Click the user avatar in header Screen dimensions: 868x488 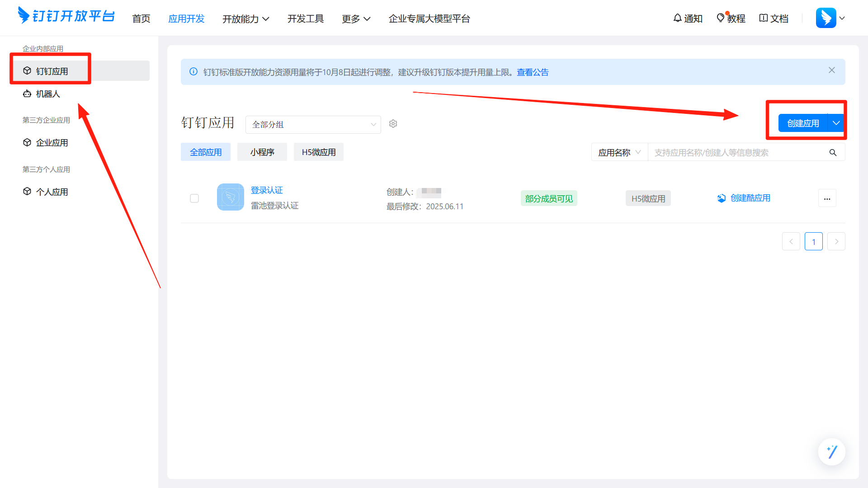pyautogui.click(x=826, y=18)
